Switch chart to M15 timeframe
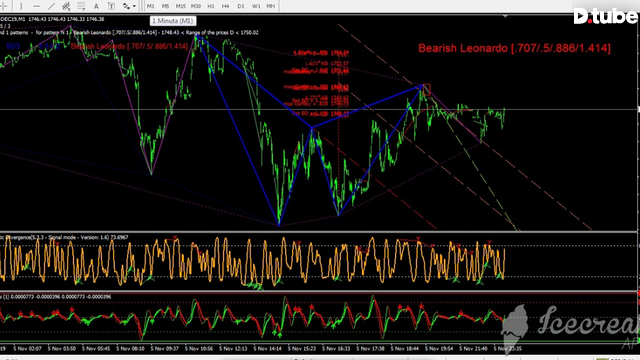 point(180,6)
